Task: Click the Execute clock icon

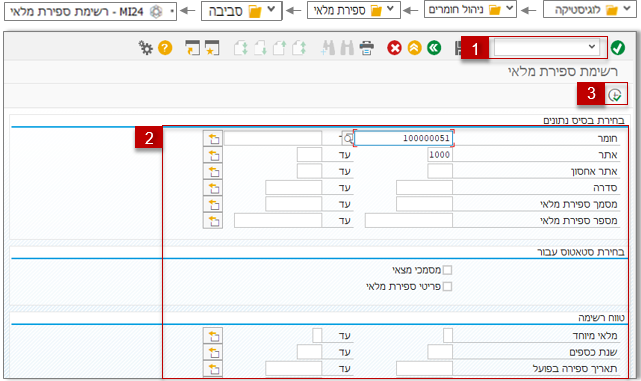Action: (x=614, y=95)
